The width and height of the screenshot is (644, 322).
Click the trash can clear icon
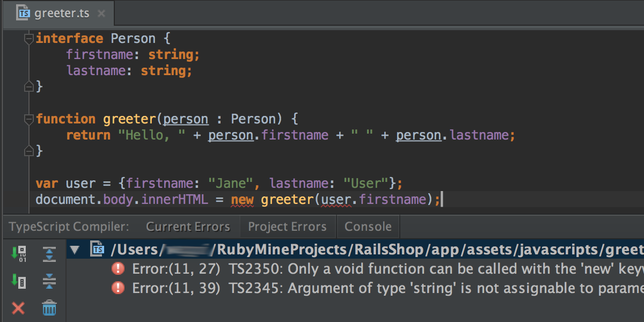click(x=49, y=308)
